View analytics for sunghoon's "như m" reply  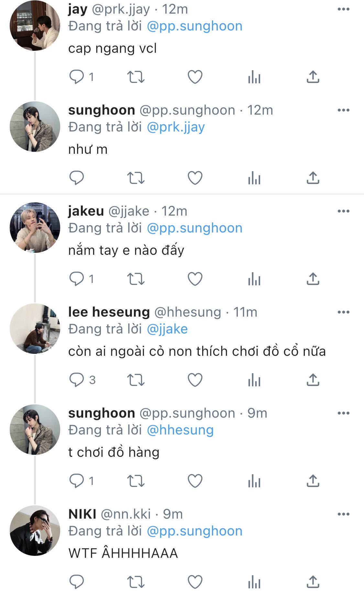(254, 178)
